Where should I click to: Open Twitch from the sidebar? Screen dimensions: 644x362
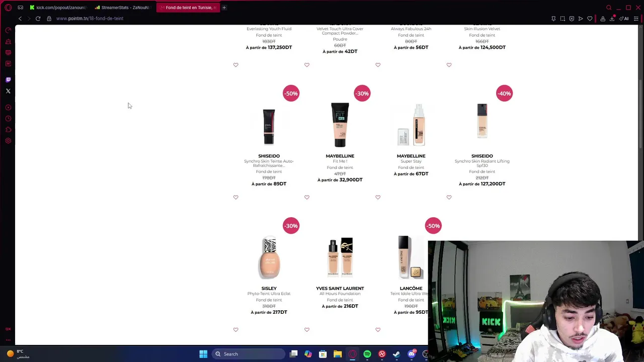(8, 79)
